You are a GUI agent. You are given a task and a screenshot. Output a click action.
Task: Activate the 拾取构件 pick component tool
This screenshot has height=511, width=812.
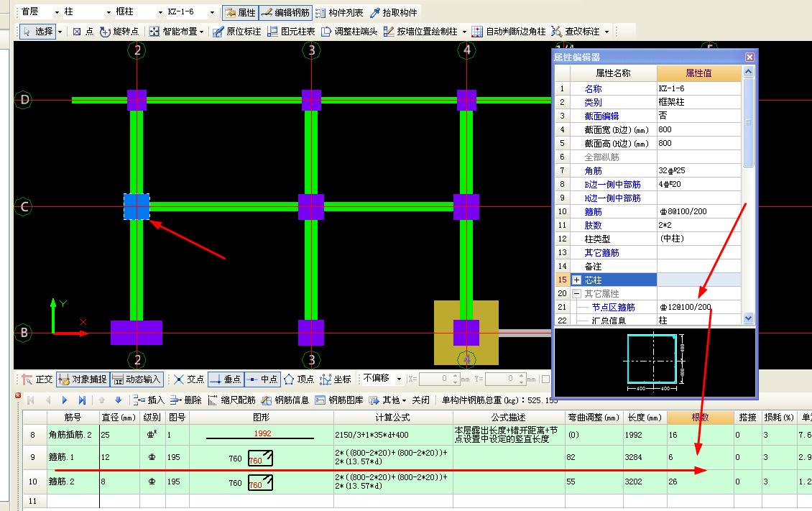click(x=394, y=12)
